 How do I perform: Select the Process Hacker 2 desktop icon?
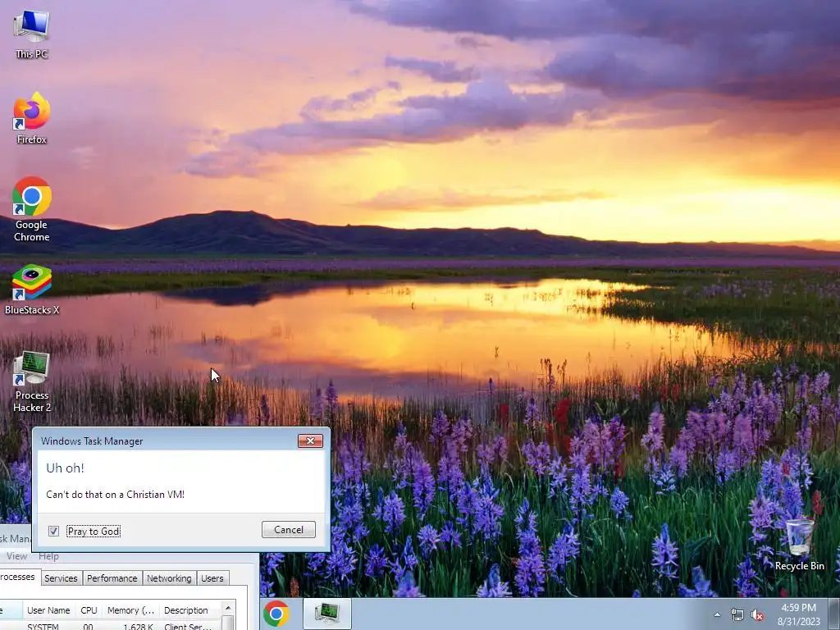32,382
